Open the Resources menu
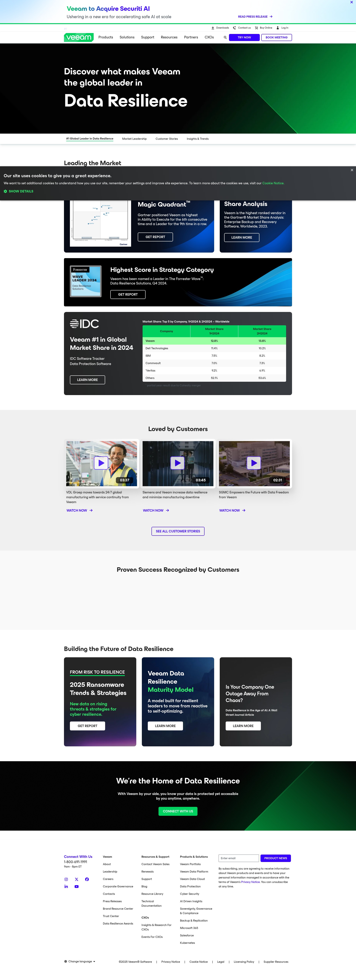 point(169,37)
